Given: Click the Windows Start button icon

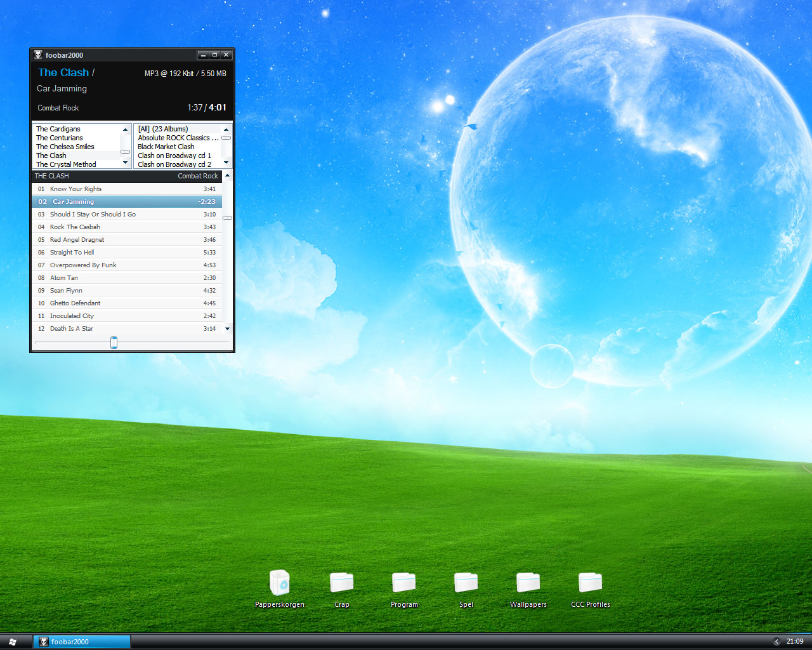Looking at the screenshot, I should pos(13,642).
